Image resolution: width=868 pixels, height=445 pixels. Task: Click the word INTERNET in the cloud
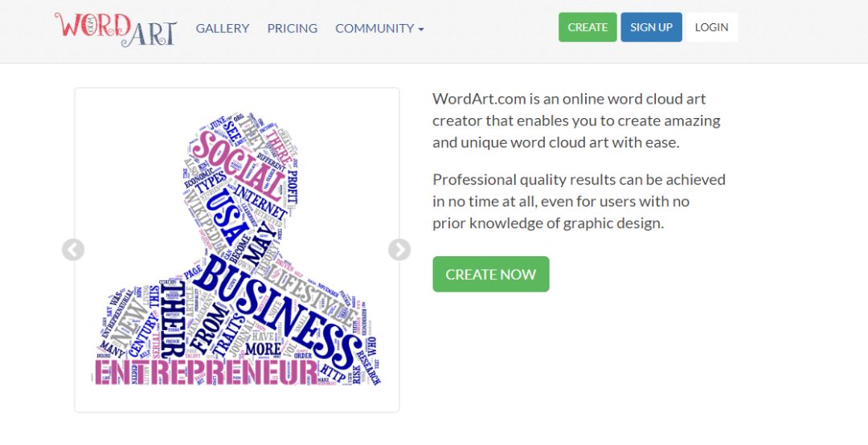261,202
